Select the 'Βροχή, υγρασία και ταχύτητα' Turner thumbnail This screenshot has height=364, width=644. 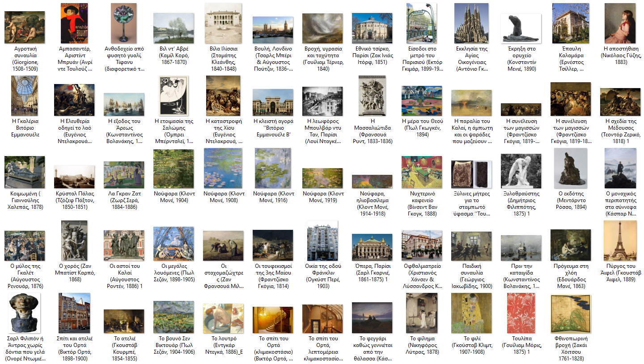tap(323, 28)
